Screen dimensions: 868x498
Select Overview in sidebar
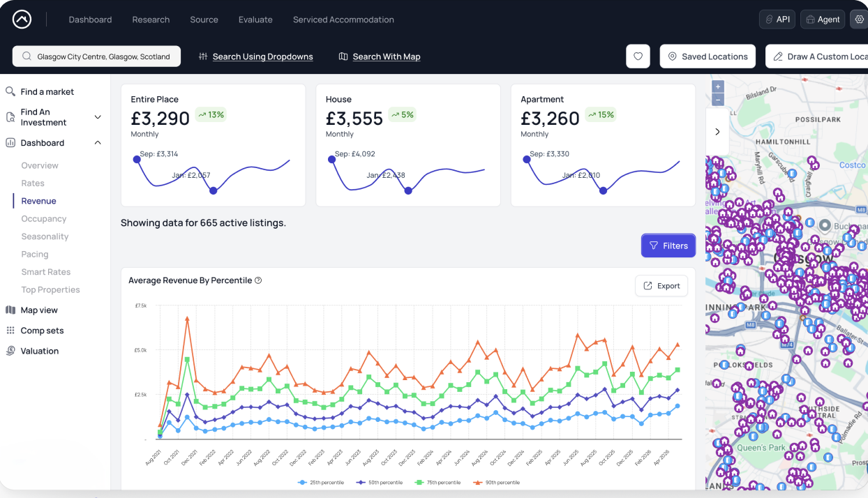(40, 165)
